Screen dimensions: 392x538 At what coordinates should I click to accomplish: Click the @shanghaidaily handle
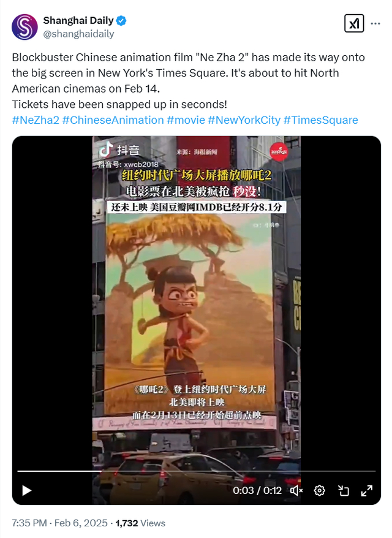coord(78,34)
